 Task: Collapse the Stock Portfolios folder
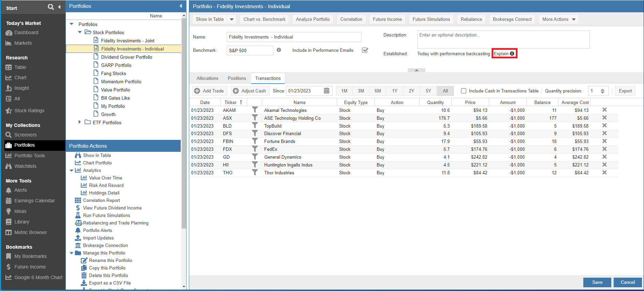(80, 32)
